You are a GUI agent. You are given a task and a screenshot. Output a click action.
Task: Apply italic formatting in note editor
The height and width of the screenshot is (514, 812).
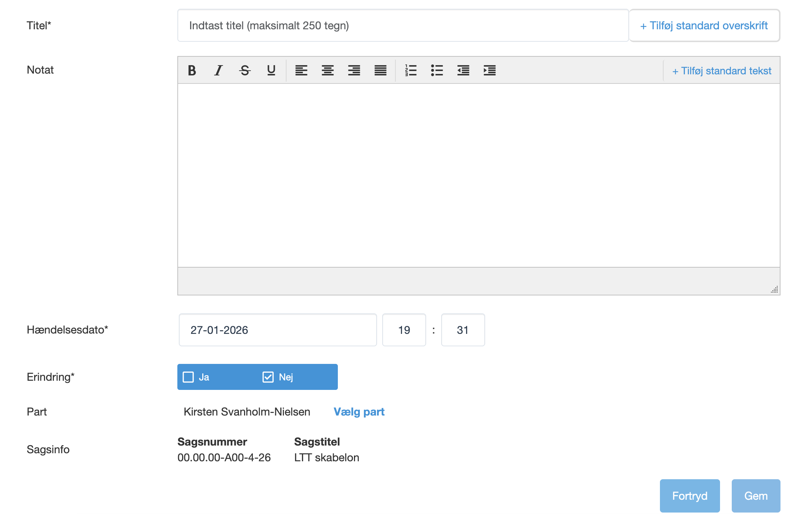[218, 70]
